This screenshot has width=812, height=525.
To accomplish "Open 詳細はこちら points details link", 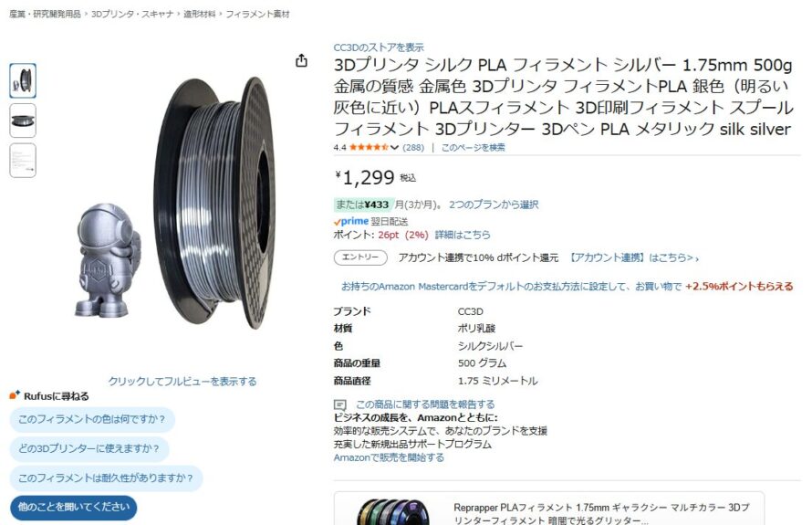I will (463, 235).
